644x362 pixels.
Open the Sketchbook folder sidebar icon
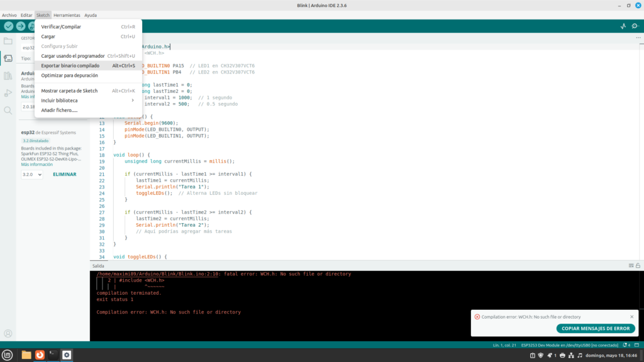8,41
